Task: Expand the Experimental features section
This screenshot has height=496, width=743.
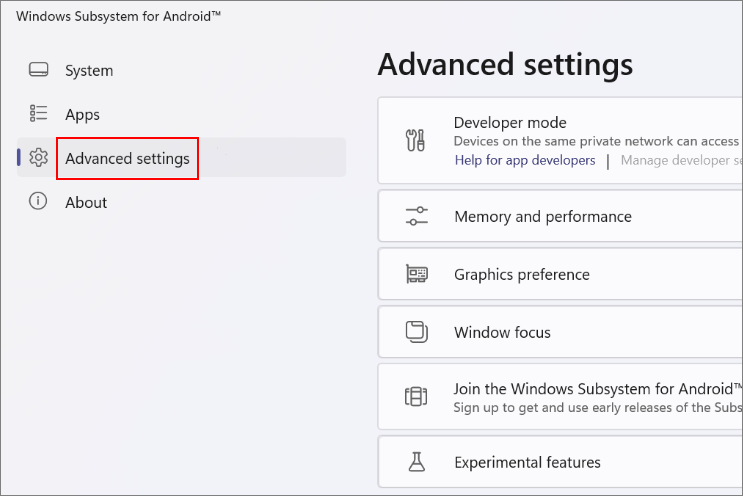Action: pos(527,463)
